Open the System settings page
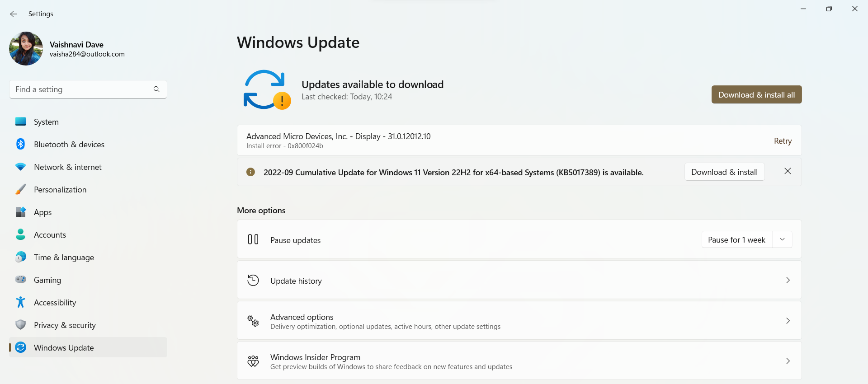868x384 pixels. [x=46, y=122]
